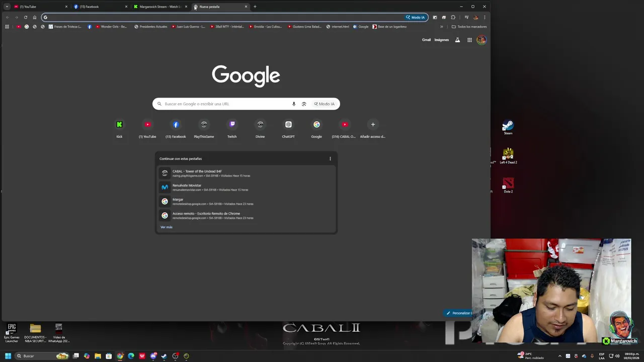644x362 pixels.
Task: Click the taskbar Buscar search box
Action: pos(42,356)
